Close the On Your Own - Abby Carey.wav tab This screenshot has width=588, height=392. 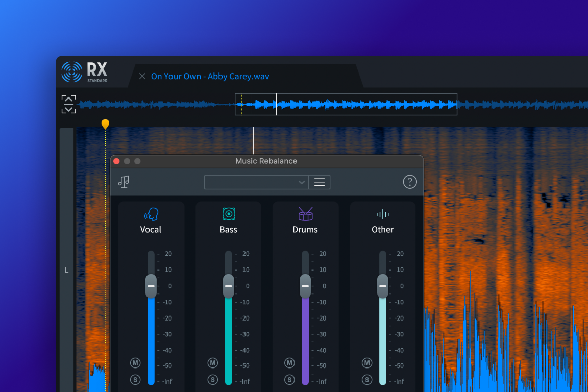(142, 76)
